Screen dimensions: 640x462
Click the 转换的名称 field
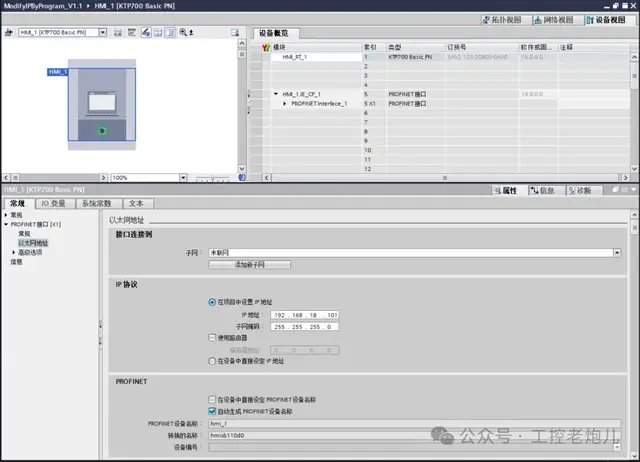(415, 435)
